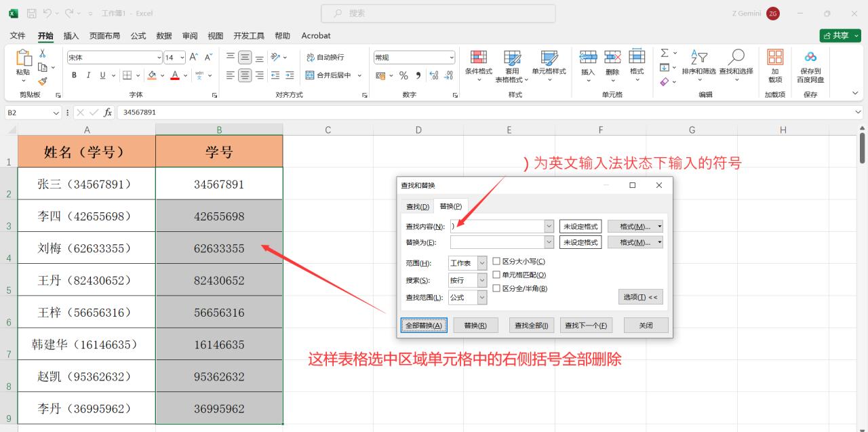Align text left in the ribbon
The image size is (868, 432).
[231, 75]
